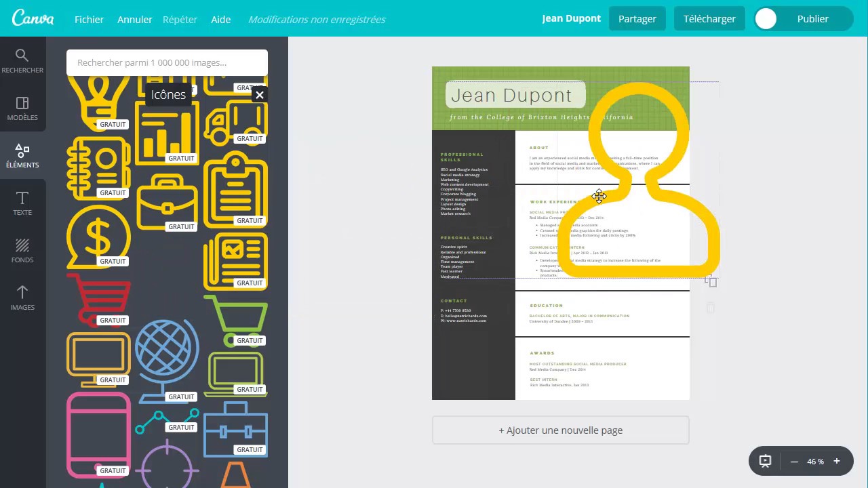Click the Modifications non enregistrées status
This screenshot has height=488, width=868.
317,19
